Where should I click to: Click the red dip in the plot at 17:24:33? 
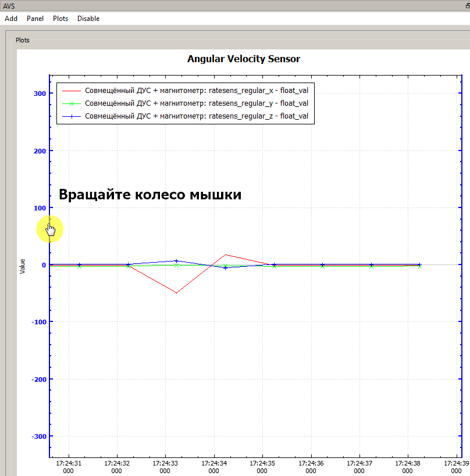[176, 291]
